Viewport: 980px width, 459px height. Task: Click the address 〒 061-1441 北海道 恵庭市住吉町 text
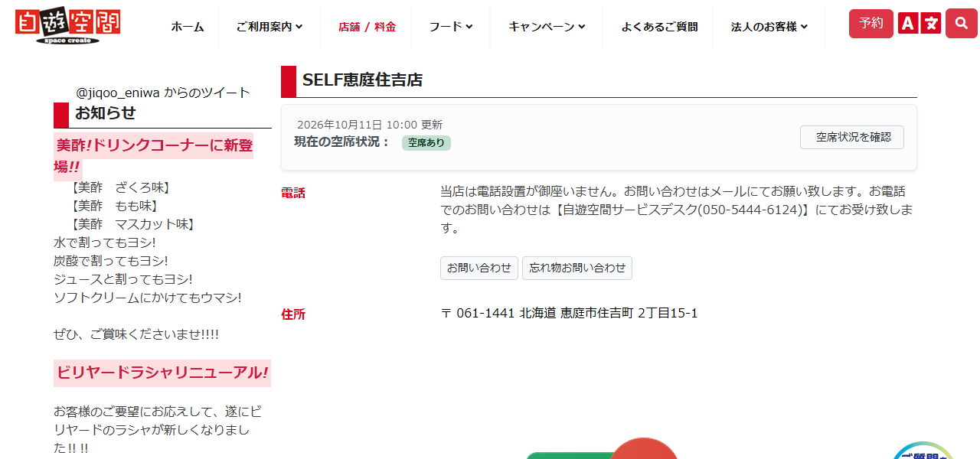[x=569, y=313]
